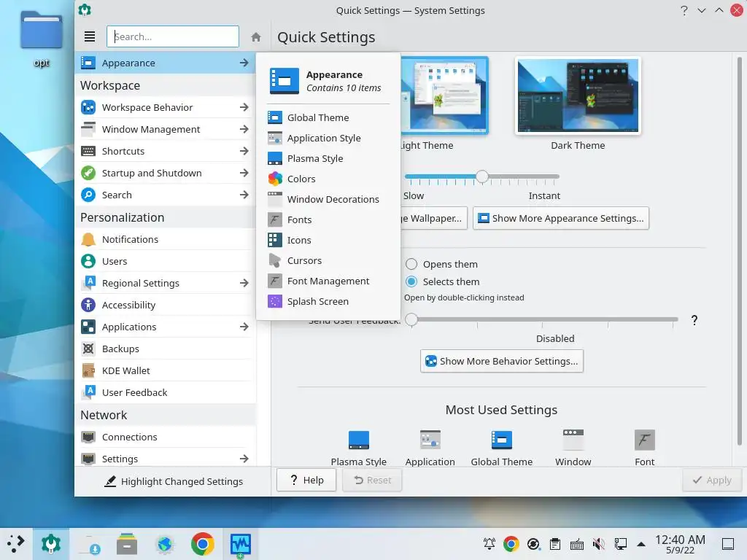The height and width of the screenshot is (560, 747).
Task: Click the Accessibility sidebar icon
Action: (x=88, y=306)
